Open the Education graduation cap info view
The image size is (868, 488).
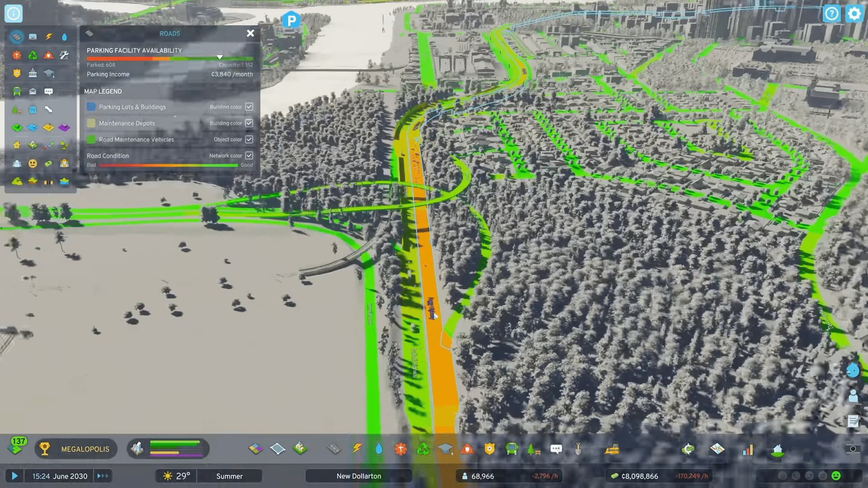(x=48, y=74)
